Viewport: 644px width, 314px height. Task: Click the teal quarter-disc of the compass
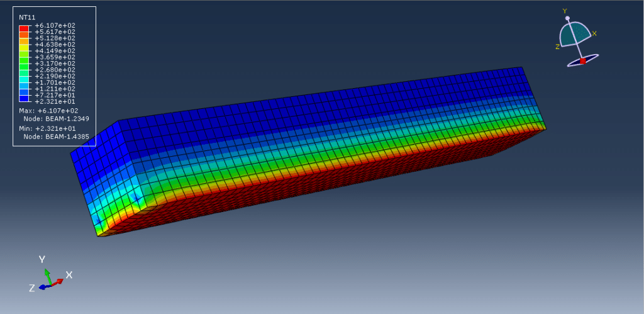click(x=575, y=35)
